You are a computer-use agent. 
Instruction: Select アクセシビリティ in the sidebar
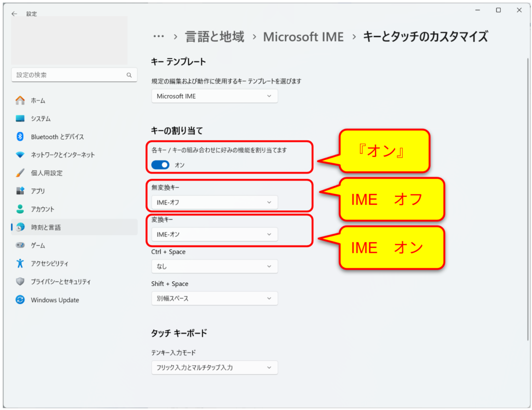coord(74,263)
